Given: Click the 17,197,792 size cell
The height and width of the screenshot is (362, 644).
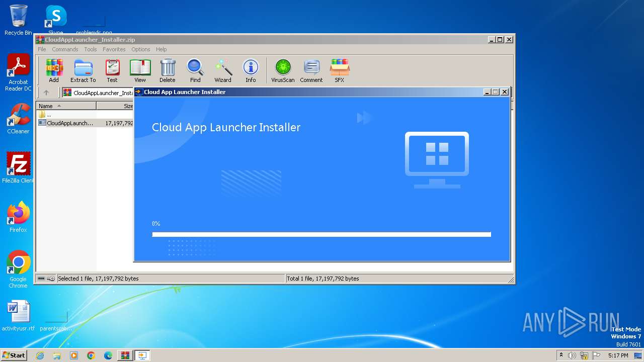Looking at the screenshot, I should (x=119, y=123).
